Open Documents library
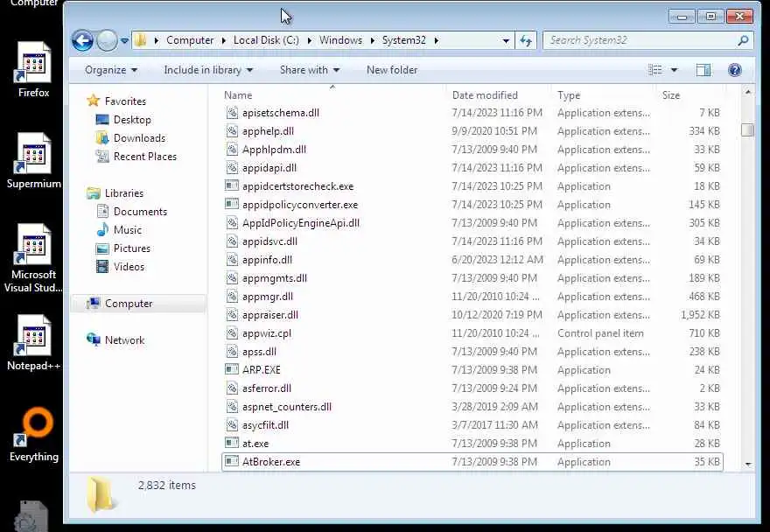 140,212
